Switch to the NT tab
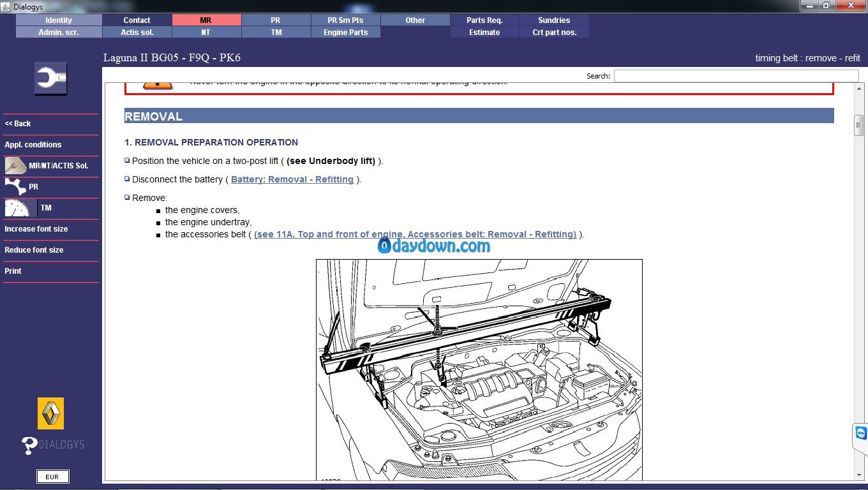 [206, 33]
